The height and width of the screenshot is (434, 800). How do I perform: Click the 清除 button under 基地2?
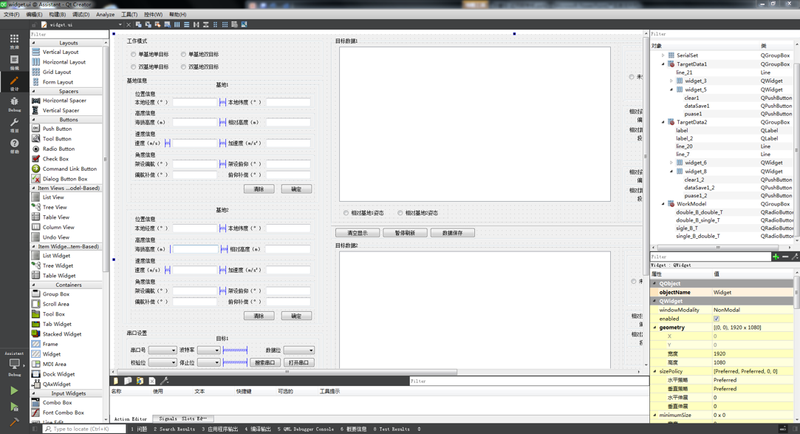pyautogui.click(x=259, y=316)
